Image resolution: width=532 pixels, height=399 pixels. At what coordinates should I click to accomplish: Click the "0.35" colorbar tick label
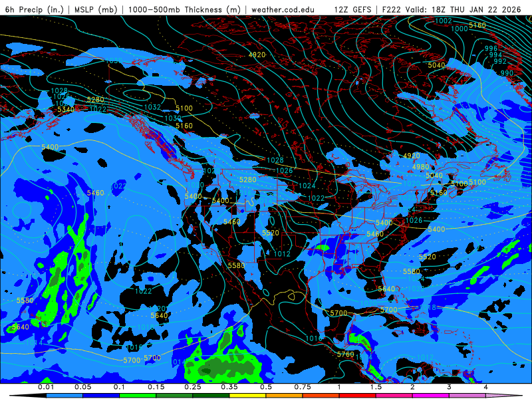(229, 387)
